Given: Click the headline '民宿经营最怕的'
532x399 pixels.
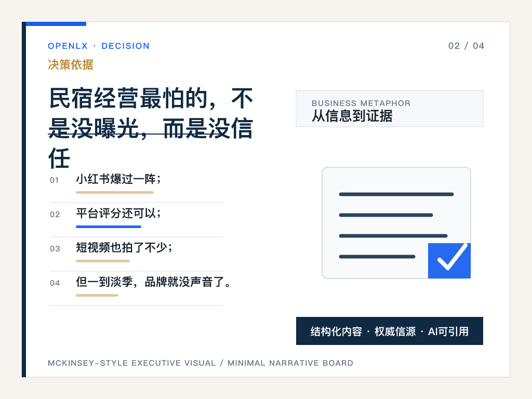Looking at the screenshot, I should (128, 98).
